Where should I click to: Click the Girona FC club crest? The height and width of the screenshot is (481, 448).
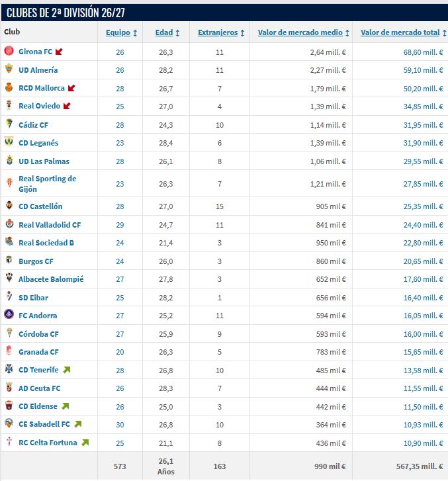9,51
